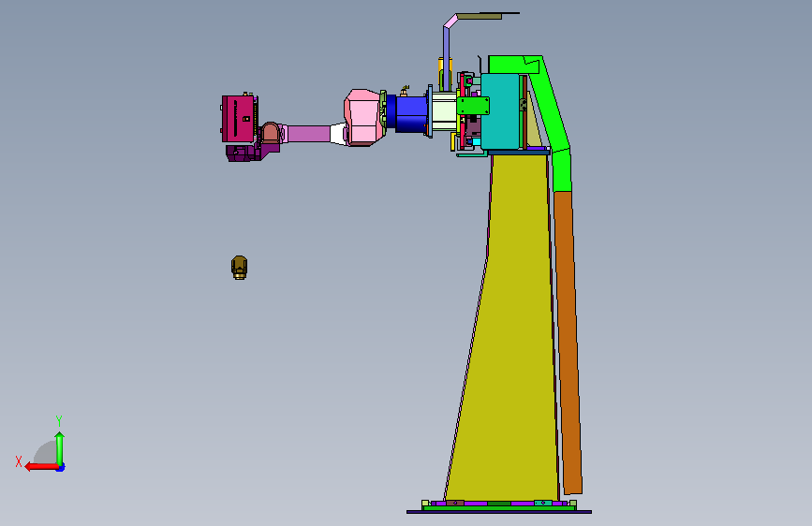The height and width of the screenshot is (526, 812).
Task: Select the base plate under the pedestal
Action: (x=498, y=512)
